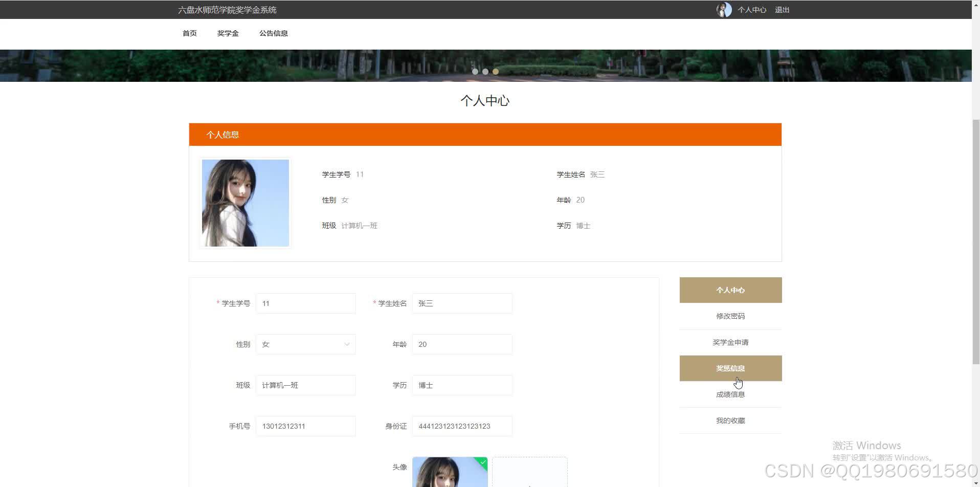Click the 班级 input field
The width and height of the screenshot is (980, 487).
[x=306, y=385]
